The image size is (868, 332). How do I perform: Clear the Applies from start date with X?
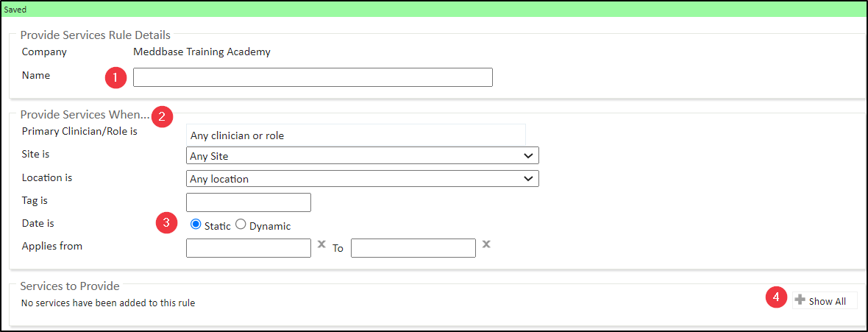321,245
